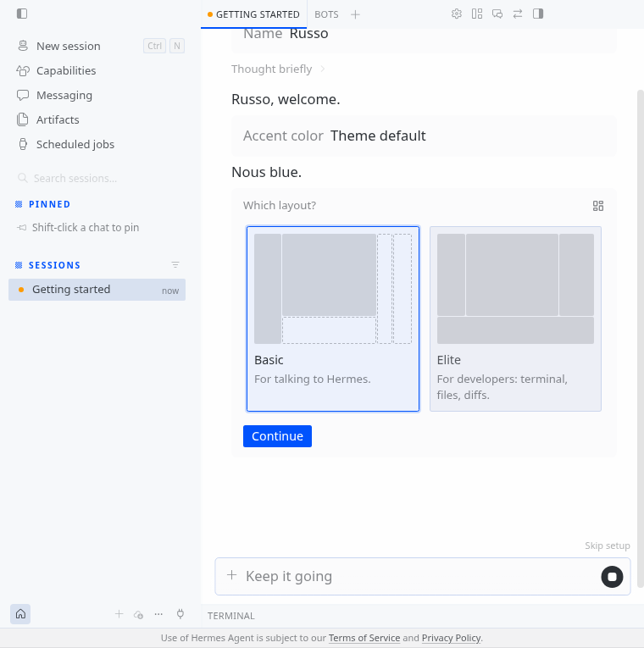Image resolution: width=644 pixels, height=648 pixels.
Task: Click Skip setup link
Action: point(608,546)
